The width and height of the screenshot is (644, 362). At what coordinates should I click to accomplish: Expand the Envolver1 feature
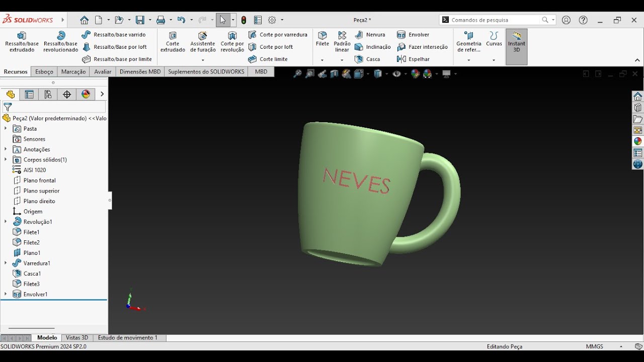[x=6, y=294]
